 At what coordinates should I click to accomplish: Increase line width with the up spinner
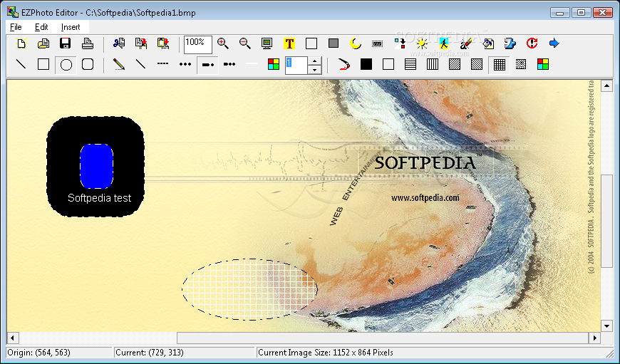click(x=314, y=61)
